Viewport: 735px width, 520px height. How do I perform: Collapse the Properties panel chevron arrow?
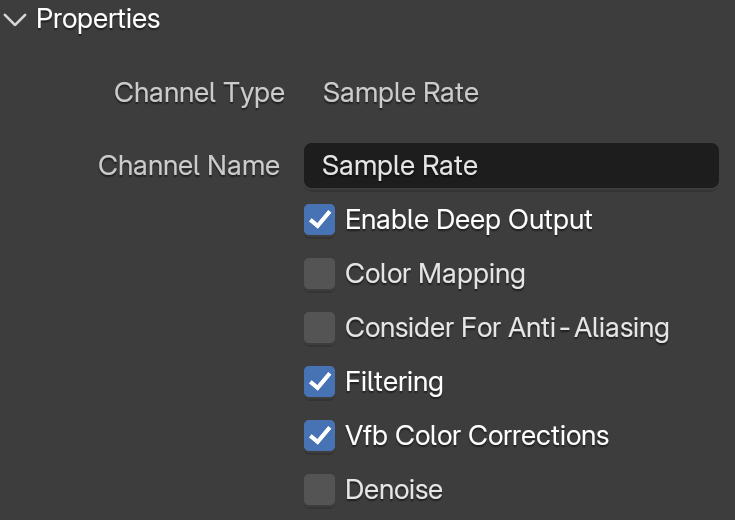click(15, 20)
